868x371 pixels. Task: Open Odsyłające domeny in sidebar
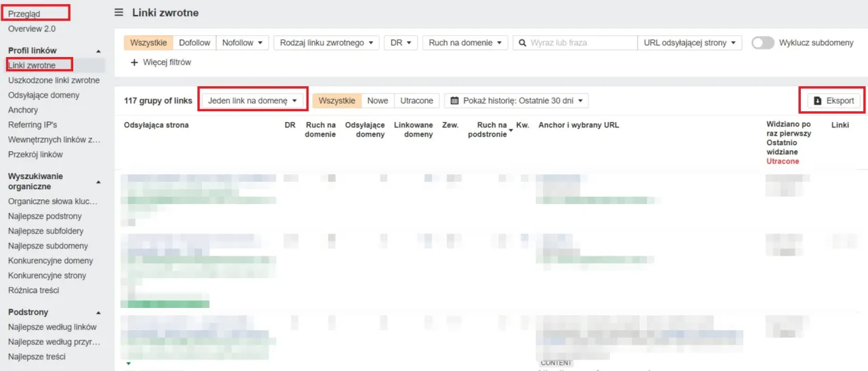[x=43, y=95]
